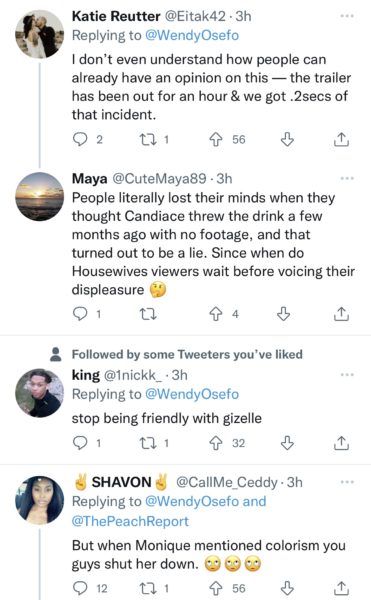371x600 pixels.
Task: Downvote king's tweet about gizelle
Action: point(287,443)
